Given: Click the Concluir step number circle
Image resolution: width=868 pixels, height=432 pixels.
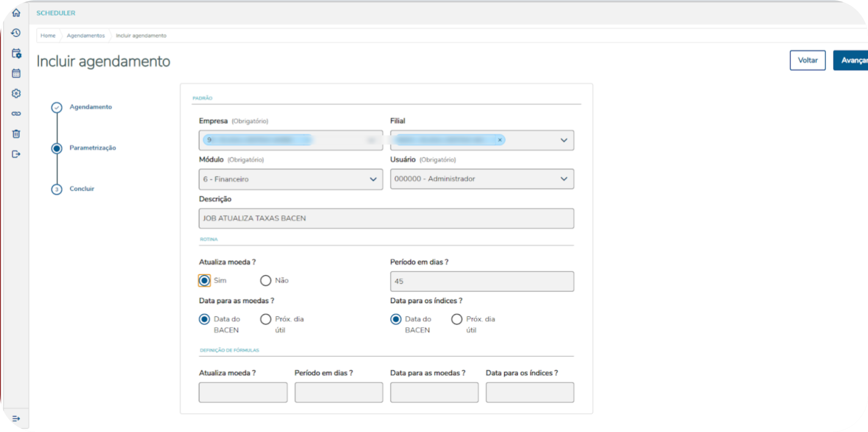Looking at the screenshot, I should pos(57,189).
